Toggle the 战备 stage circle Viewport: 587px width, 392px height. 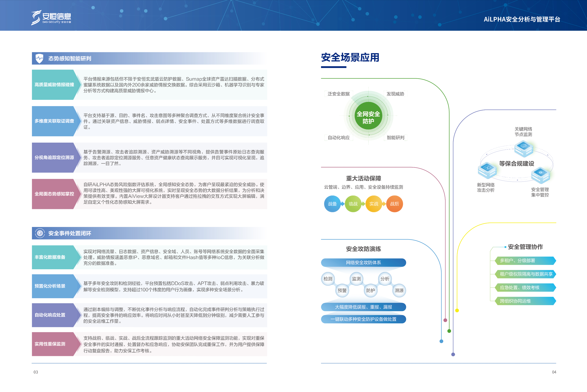[x=333, y=204]
